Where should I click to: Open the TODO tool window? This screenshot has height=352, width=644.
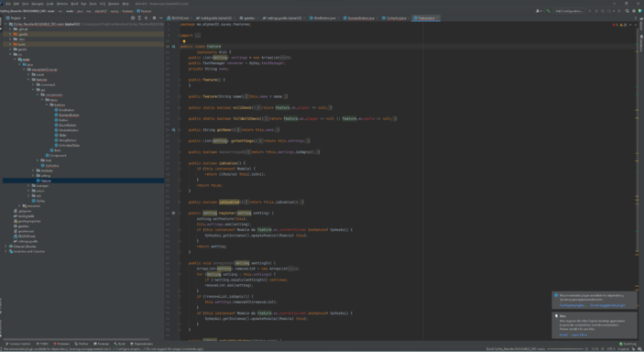coord(42,344)
